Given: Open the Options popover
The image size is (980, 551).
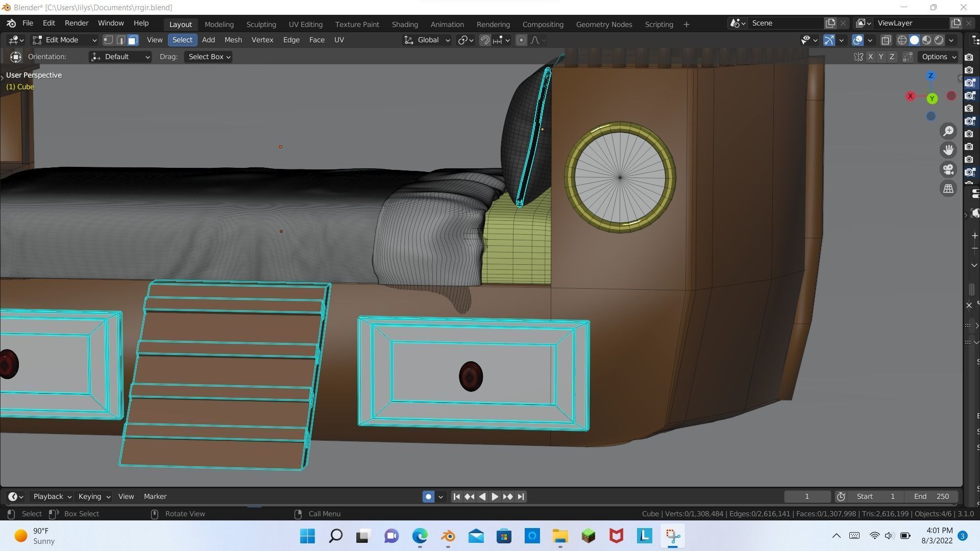Looking at the screenshot, I should [939, 57].
